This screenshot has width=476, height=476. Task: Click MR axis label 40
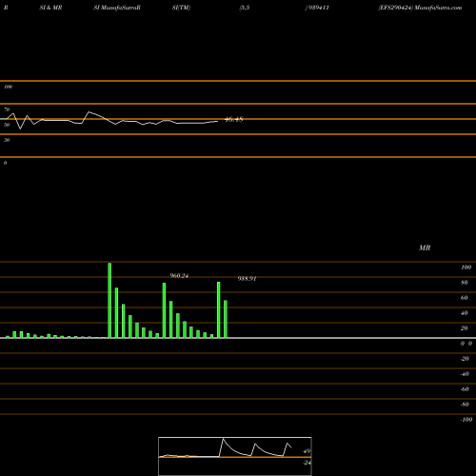pyautogui.click(x=465, y=313)
